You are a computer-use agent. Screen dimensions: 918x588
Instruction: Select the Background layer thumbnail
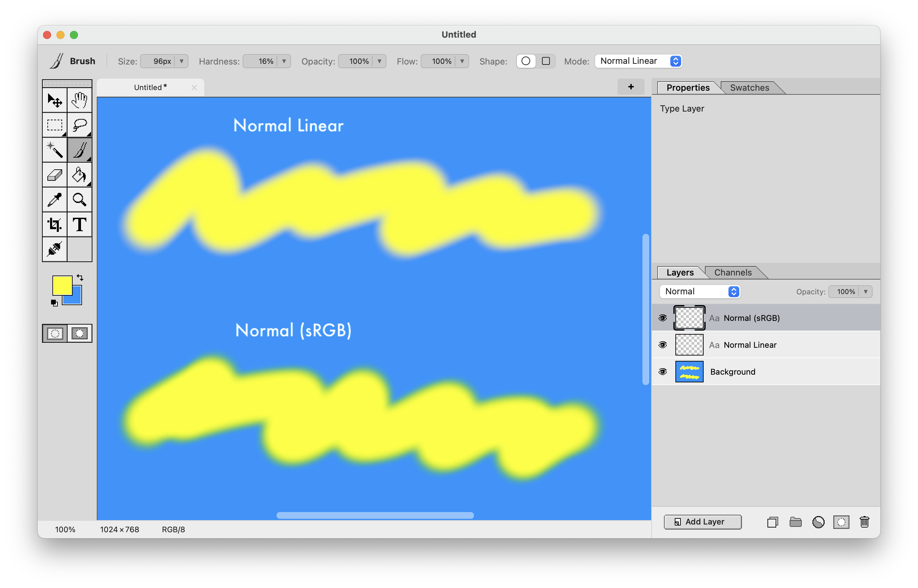tap(689, 372)
